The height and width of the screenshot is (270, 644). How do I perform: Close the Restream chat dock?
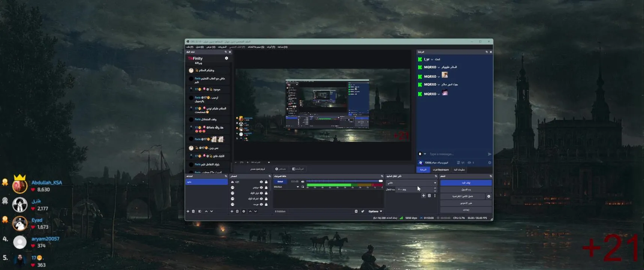pyautogui.click(x=491, y=52)
